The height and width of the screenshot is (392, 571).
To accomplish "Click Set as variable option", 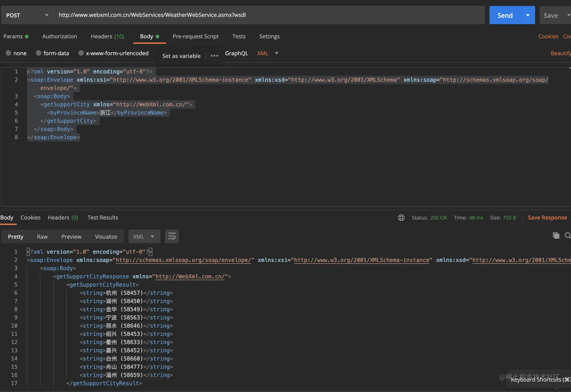I will coord(181,56).
